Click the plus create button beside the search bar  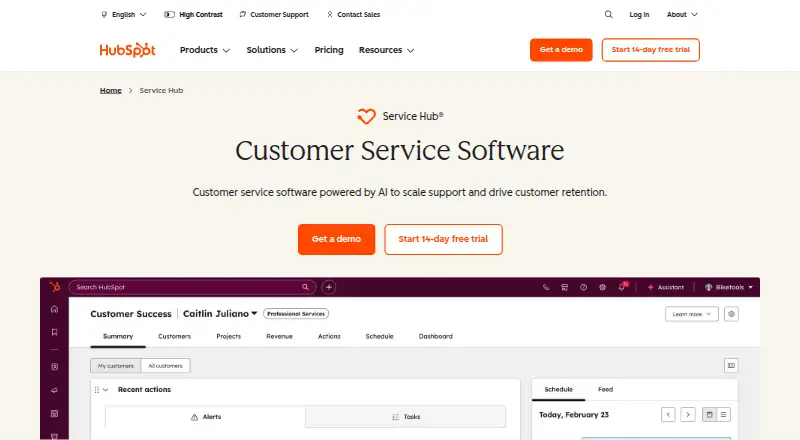pos(329,287)
